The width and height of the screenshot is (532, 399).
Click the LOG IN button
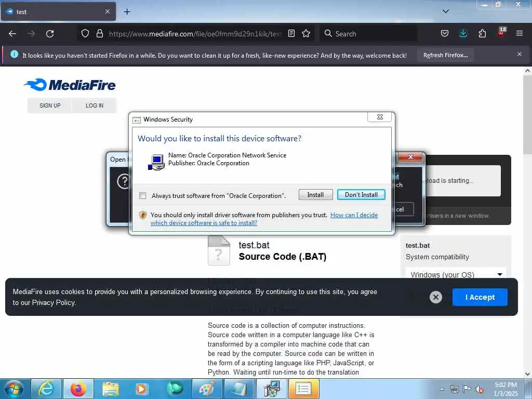(95, 105)
